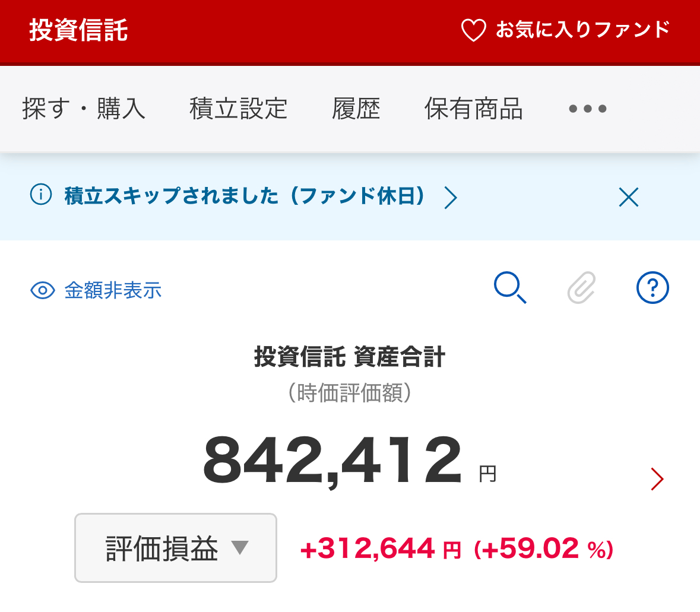700x612 pixels.
Task: Select the 保有商品 tab
Action: coord(473,109)
